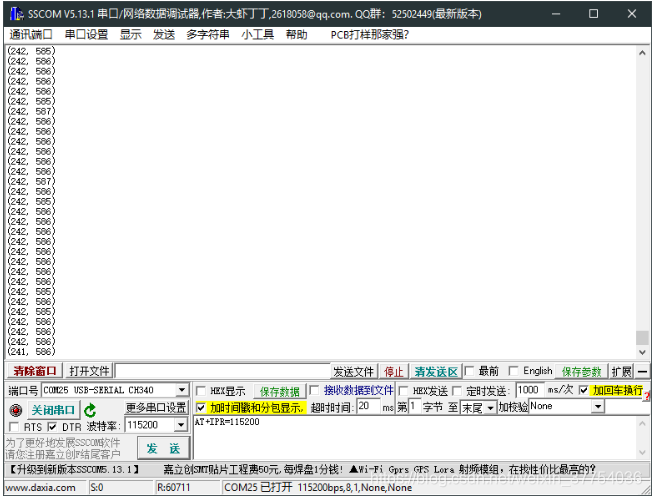
Task: Toggle the HEX显示 checkbox
Action: coord(201,391)
